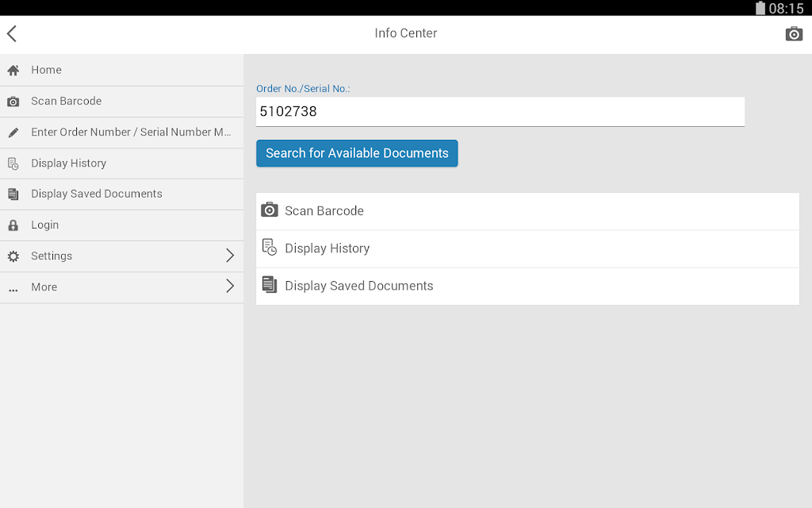Click the history icon in main panel list
Screen dimensions: 812x508
tap(270, 248)
